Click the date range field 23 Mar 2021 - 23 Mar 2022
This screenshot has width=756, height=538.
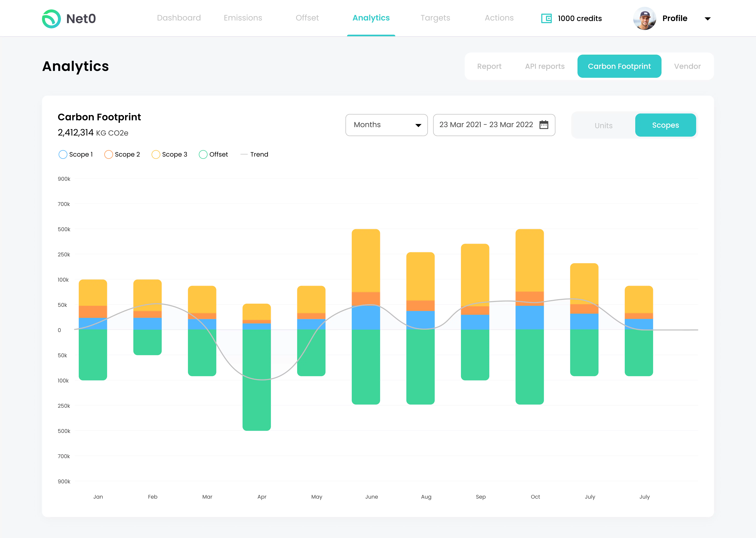[x=494, y=125]
